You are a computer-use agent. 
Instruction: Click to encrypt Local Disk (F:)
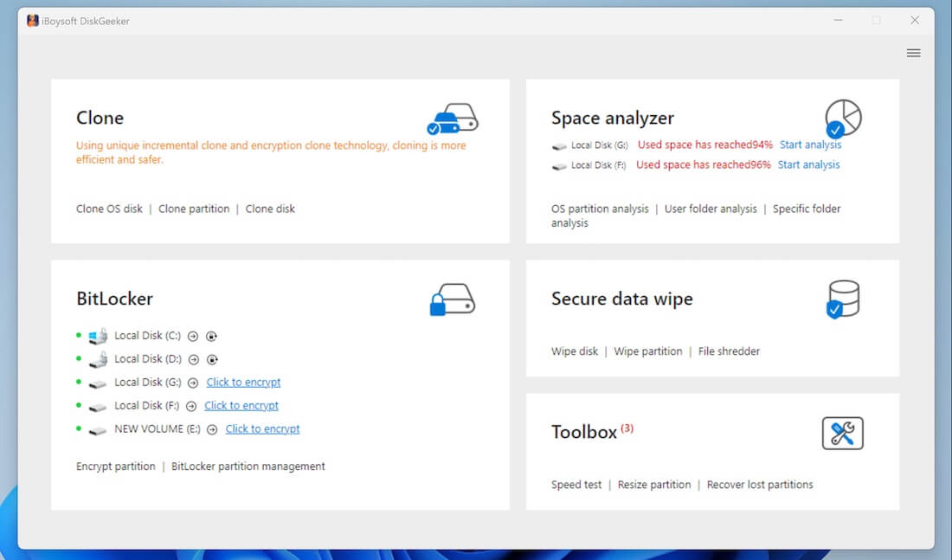coord(241,406)
